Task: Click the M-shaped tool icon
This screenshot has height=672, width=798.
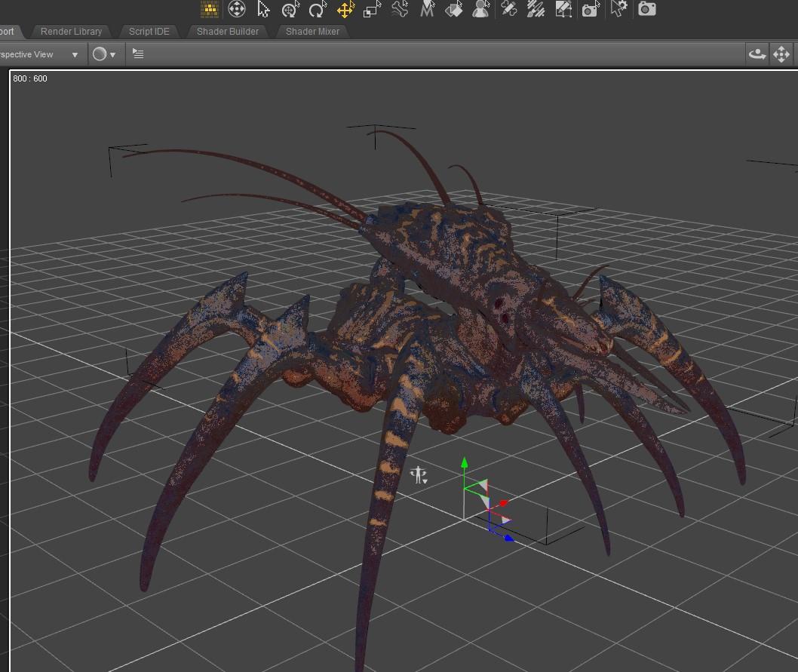Action: pos(427,8)
